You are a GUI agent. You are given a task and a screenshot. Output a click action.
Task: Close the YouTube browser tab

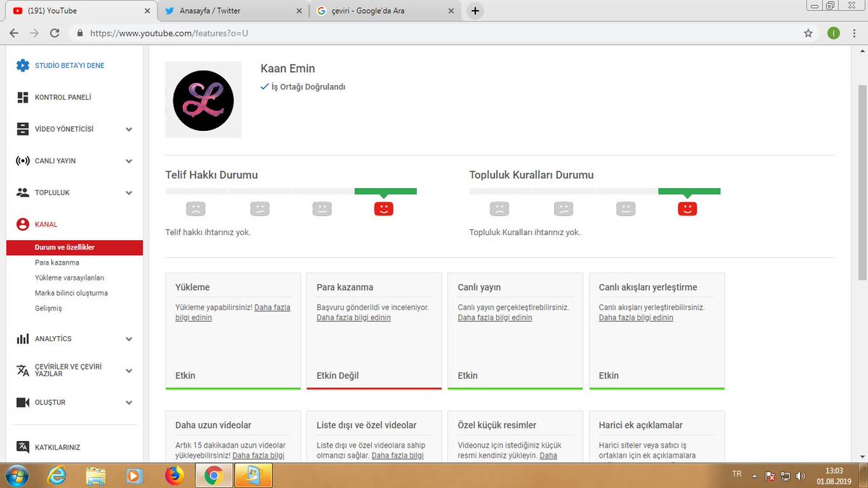(147, 11)
